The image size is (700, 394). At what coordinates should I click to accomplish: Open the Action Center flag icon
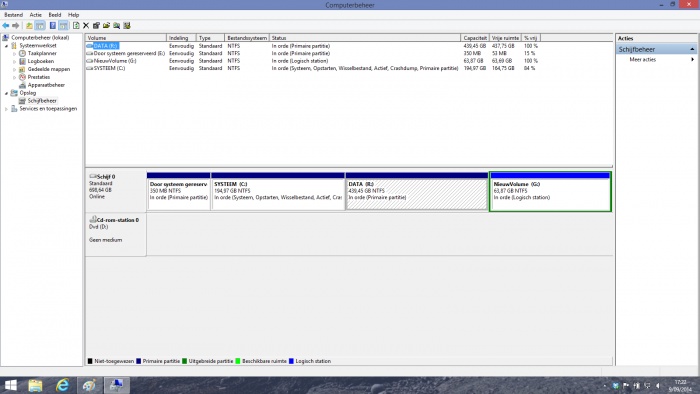coord(626,386)
